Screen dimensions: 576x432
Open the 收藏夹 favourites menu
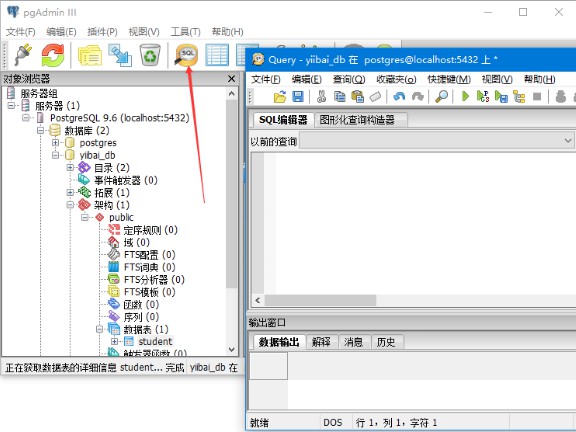pyautogui.click(x=396, y=79)
